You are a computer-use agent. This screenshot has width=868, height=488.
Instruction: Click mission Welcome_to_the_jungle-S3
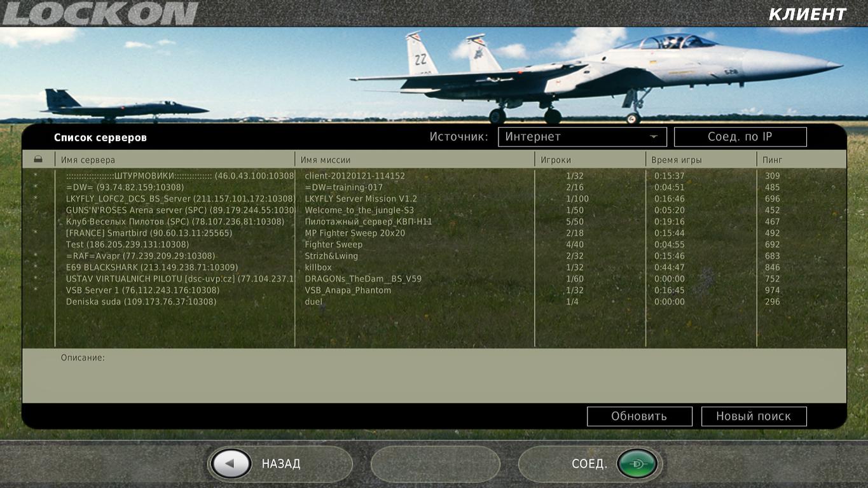(x=359, y=211)
